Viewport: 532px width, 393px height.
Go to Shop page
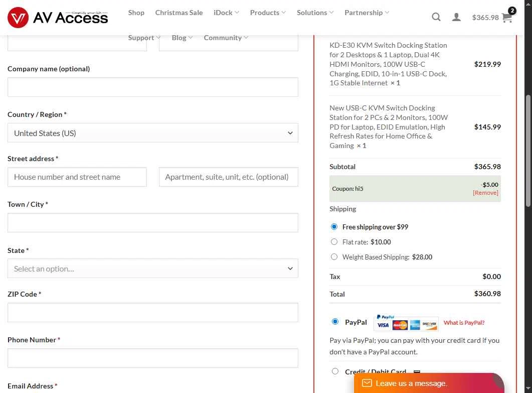coord(136,13)
